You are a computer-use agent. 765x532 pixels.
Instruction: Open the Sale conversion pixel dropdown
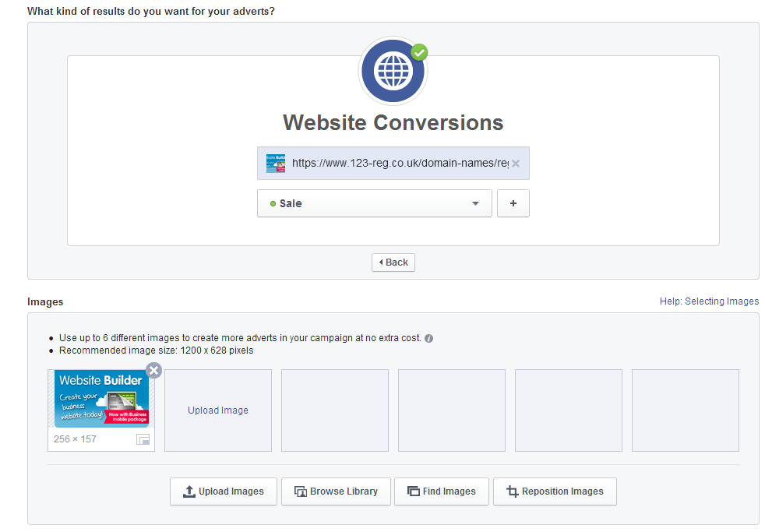click(x=374, y=203)
